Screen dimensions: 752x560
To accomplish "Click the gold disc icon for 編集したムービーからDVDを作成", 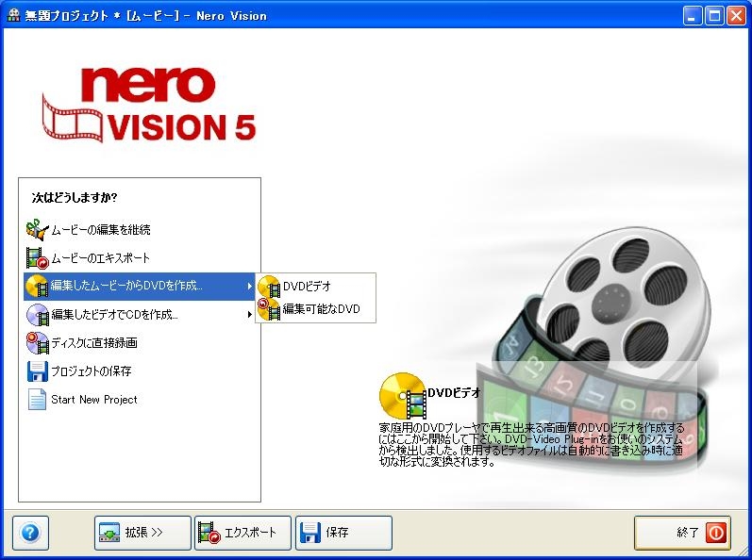I will tap(38, 287).
